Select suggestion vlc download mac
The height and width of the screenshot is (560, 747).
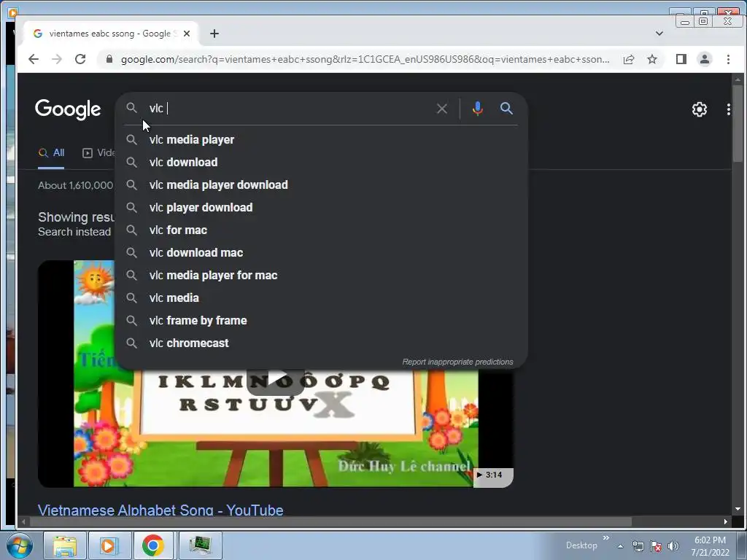point(322,253)
